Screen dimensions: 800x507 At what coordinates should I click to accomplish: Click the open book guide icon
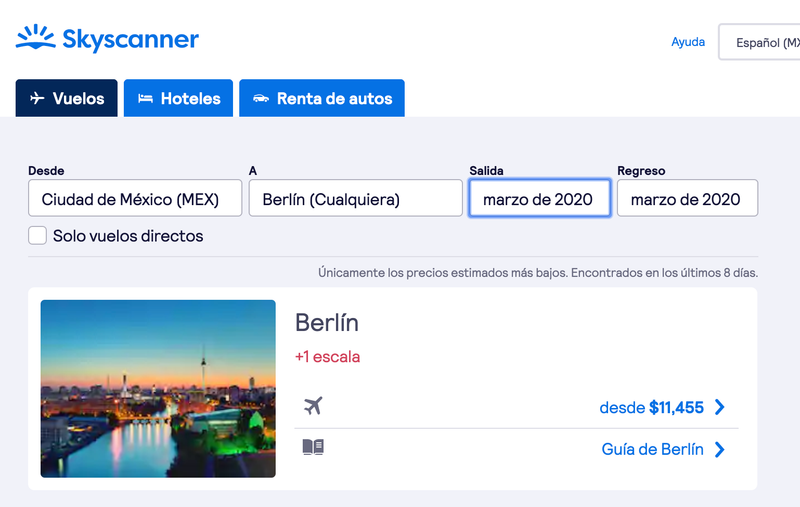pos(313,447)
